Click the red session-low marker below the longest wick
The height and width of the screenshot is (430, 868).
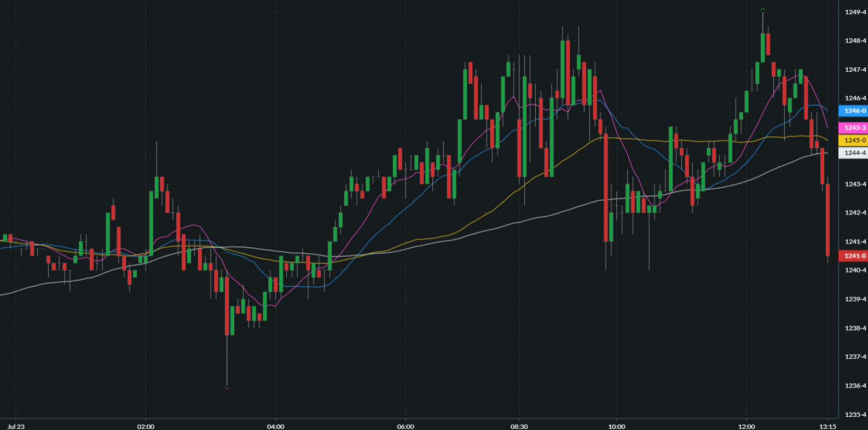[x=227, y=388]
